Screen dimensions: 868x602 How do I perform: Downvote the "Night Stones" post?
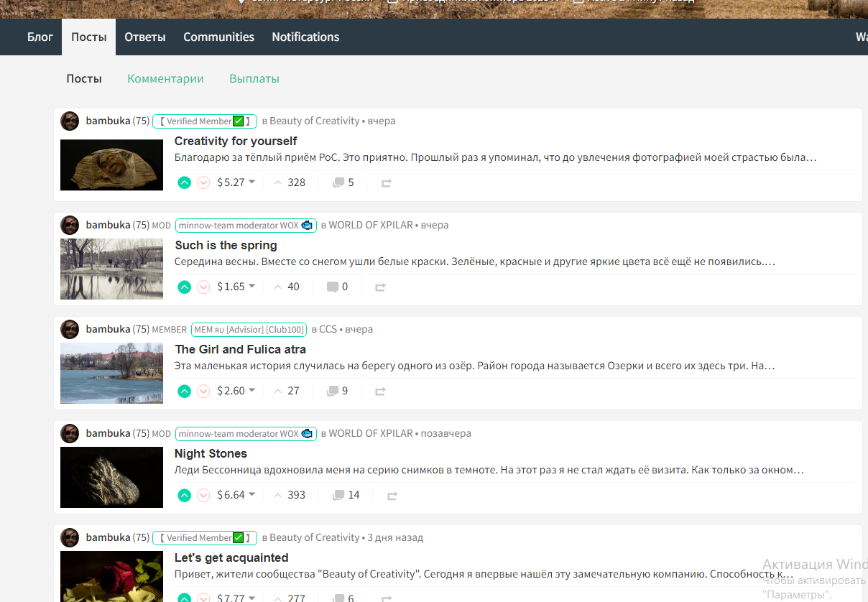point(203,495)
